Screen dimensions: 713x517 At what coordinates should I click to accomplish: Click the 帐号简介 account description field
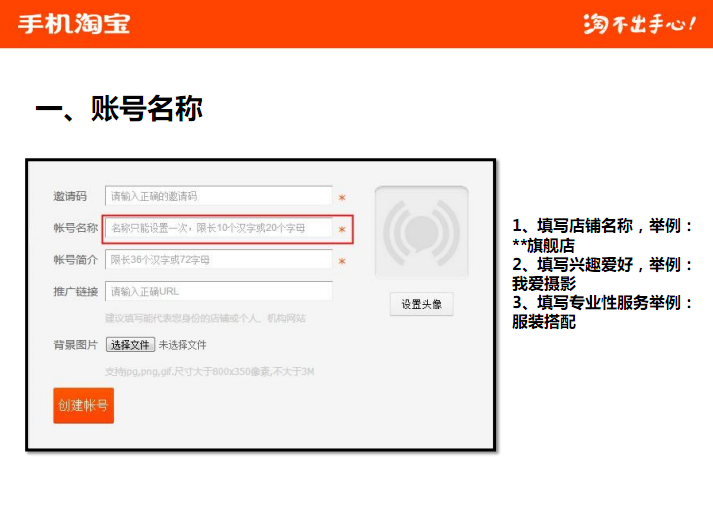click(219, 260)
